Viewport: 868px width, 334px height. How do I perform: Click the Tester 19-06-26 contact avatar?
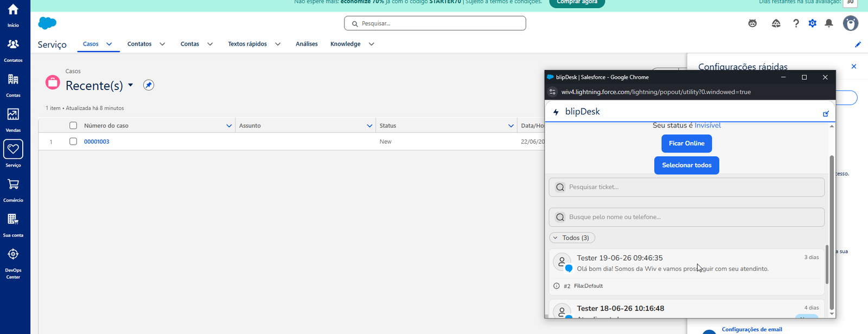click(562, 262)
